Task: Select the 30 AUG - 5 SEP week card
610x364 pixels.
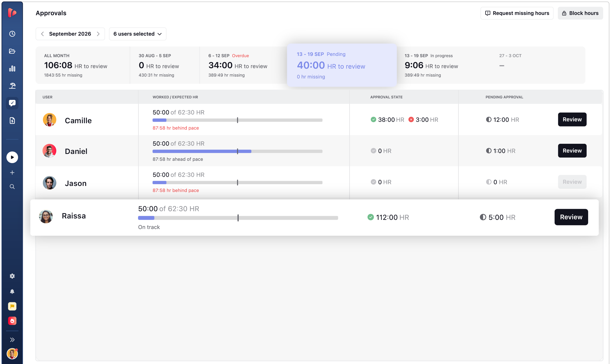Action: (x=165, y=65)
